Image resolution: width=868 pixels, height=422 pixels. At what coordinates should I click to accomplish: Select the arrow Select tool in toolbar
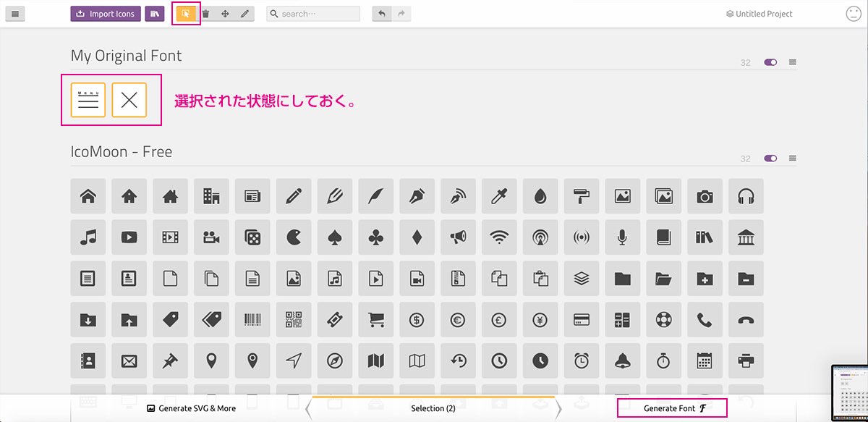click(186, 14)
